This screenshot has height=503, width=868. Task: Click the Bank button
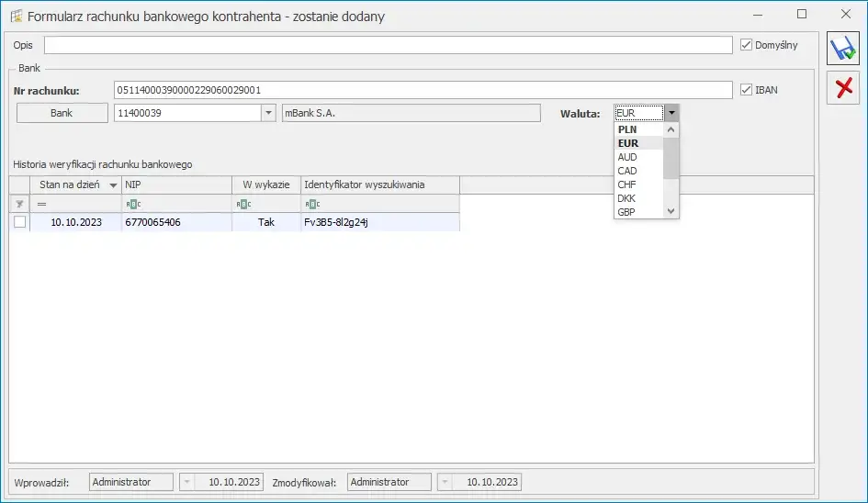coord(62,113)
